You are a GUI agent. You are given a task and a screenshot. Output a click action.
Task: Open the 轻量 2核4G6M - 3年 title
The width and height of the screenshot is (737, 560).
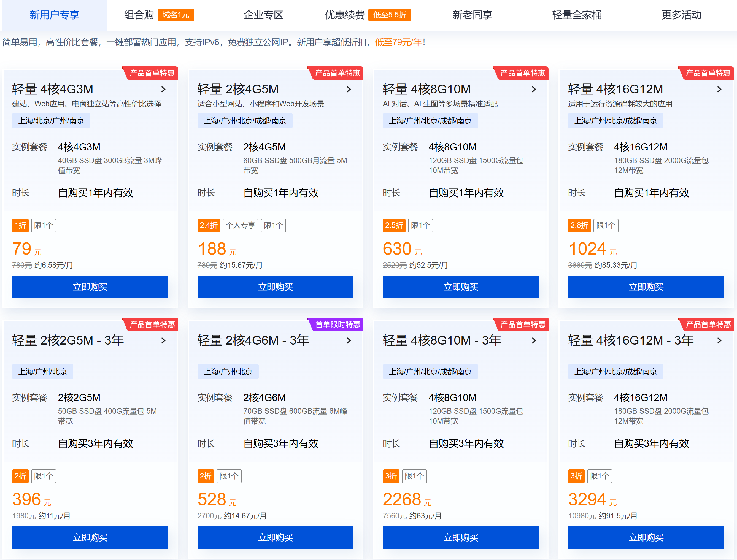tap(253, 341)
